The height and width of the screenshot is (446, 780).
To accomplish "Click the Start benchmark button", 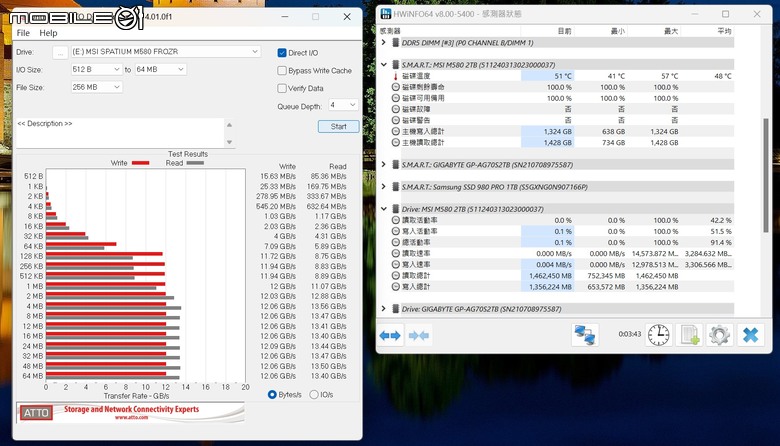I will [338, 126].
